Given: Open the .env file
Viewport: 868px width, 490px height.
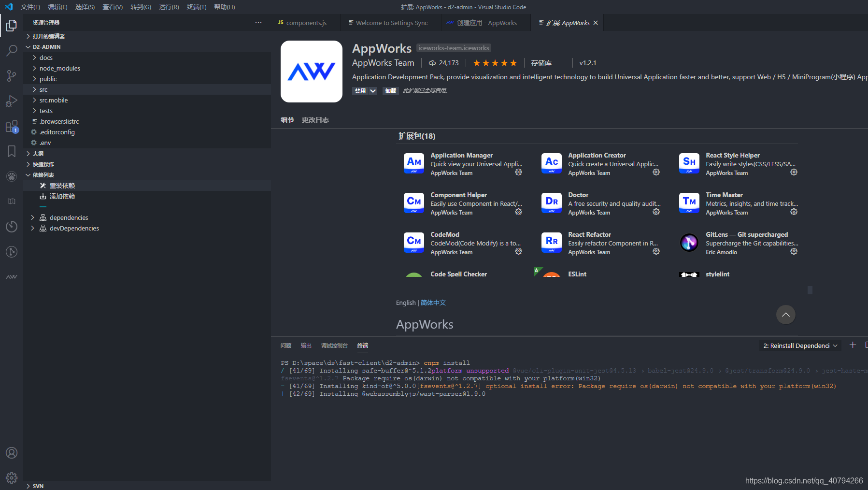Looking at the screenshot, I should (x=147, y=143).
